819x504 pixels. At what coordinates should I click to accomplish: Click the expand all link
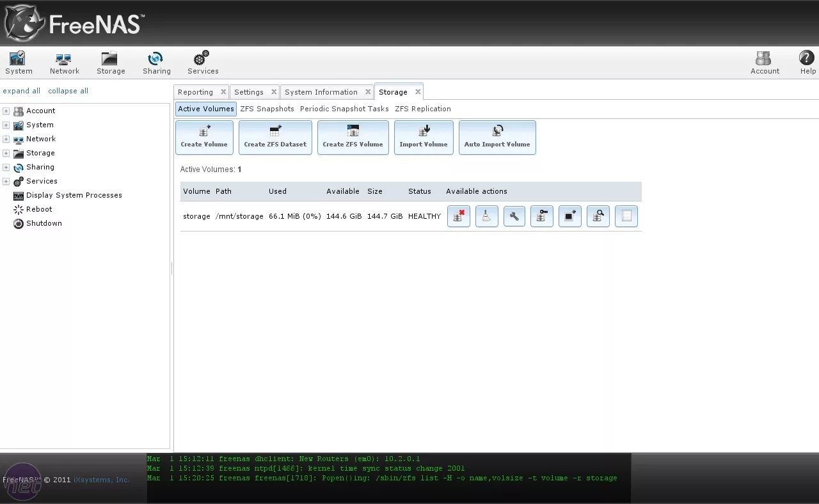[22, 91]
